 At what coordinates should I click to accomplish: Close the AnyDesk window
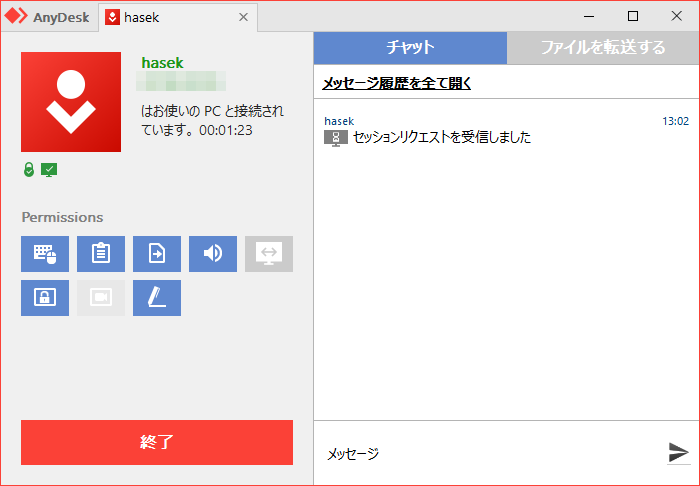(676, 17)
